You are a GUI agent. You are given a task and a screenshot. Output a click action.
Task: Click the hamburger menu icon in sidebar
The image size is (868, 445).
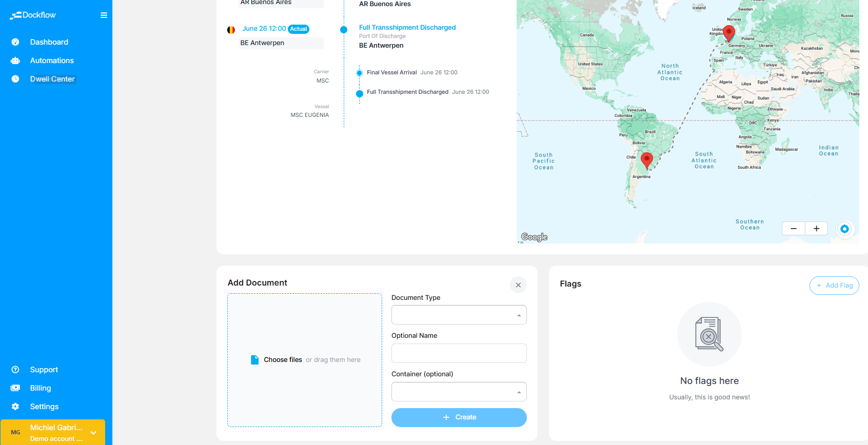click(104, 15)
